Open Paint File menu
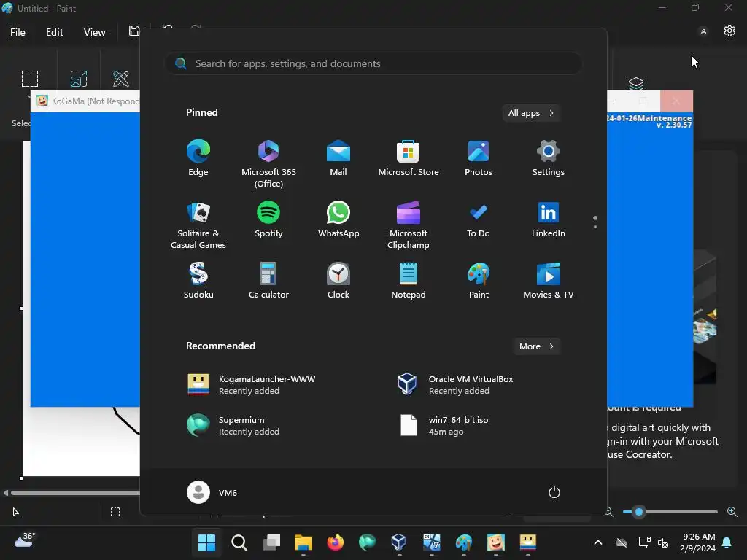This screenshot has width=747, height=560. coord(18,32)
